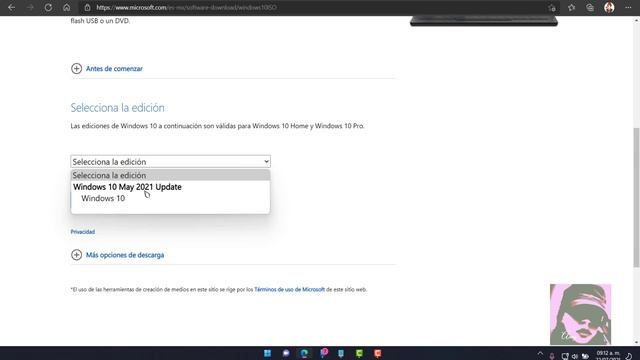Toggle focus assist moon icon
This screenshot has width=640, height=360.
click(x=629, y=356)
